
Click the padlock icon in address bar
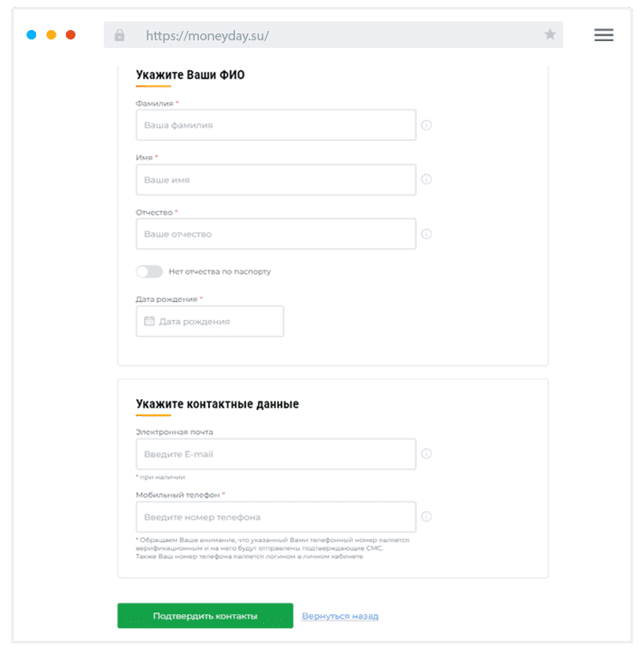(x=119, y=35)
